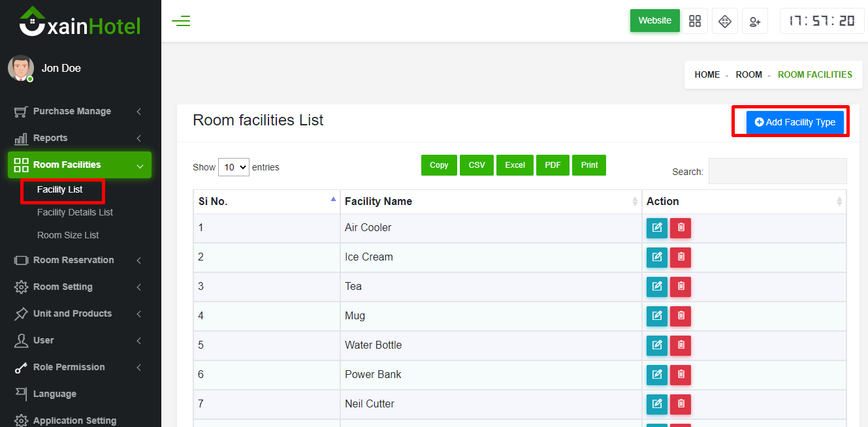Viewport: 868px width, 427px height.
Task: Click the edit icon for Mug
Action: point(657,316)
